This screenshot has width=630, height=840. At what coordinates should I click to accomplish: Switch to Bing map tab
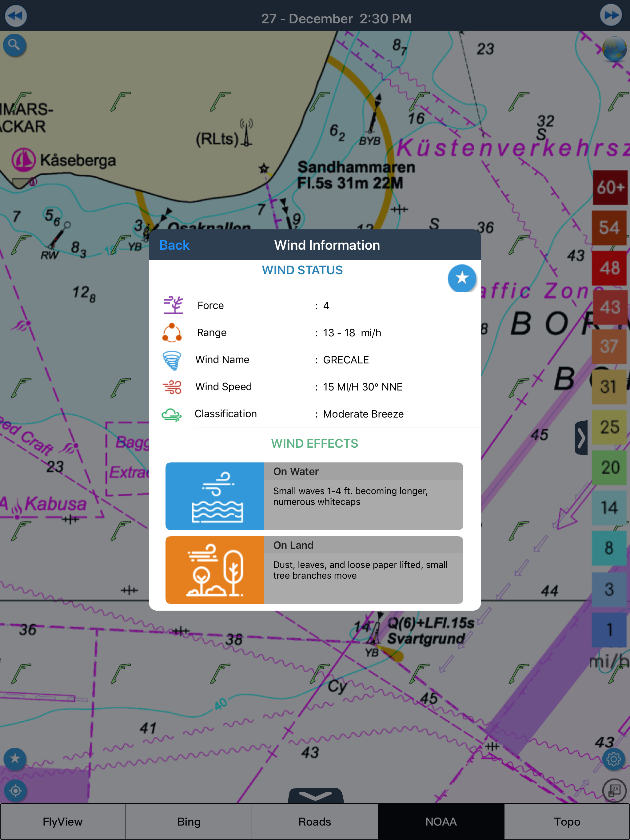189,821
